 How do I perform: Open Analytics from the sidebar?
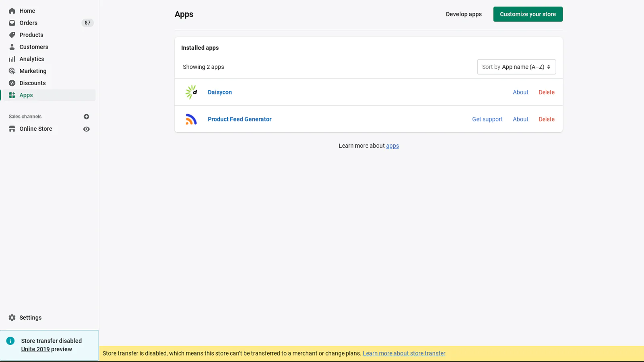[x=32, y=59]
